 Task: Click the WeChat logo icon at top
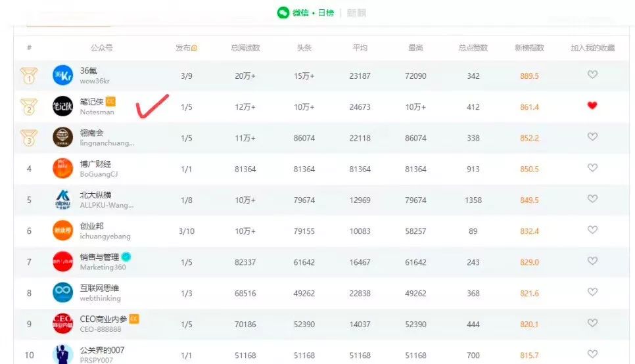283,13
